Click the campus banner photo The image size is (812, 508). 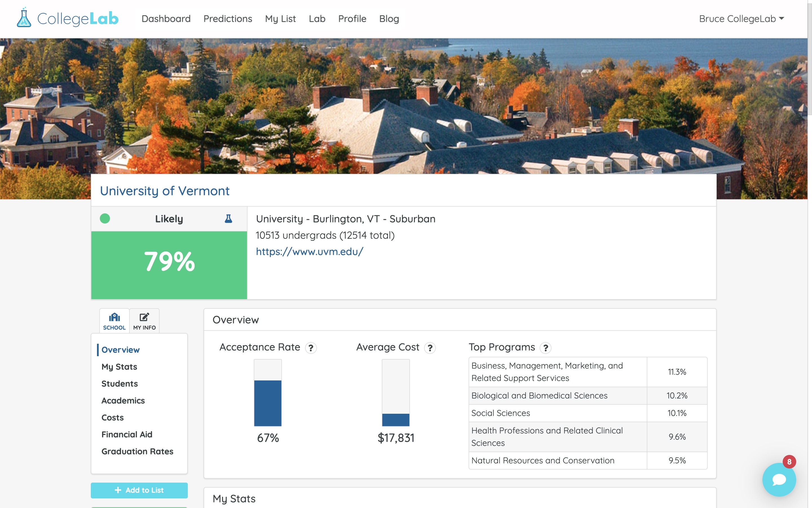coord(404,106)
